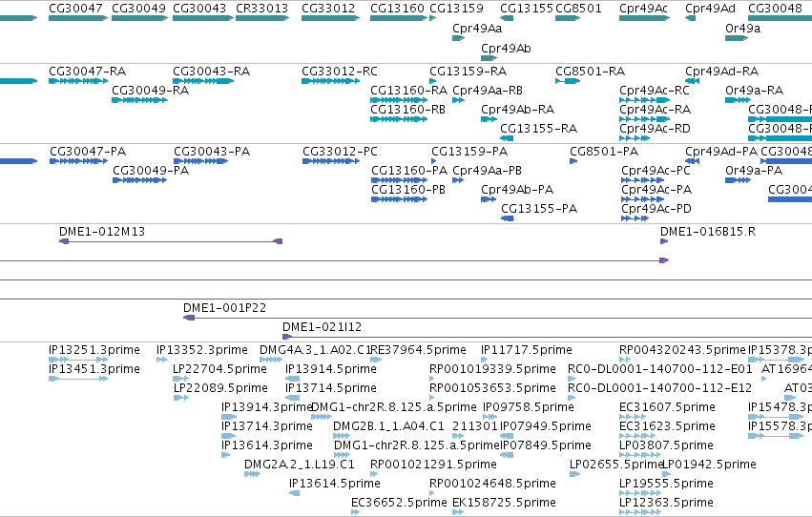Select the EK158725.5prime EST label
The width and height of the screenshot is (812, 517).
[x=504, y=503]
